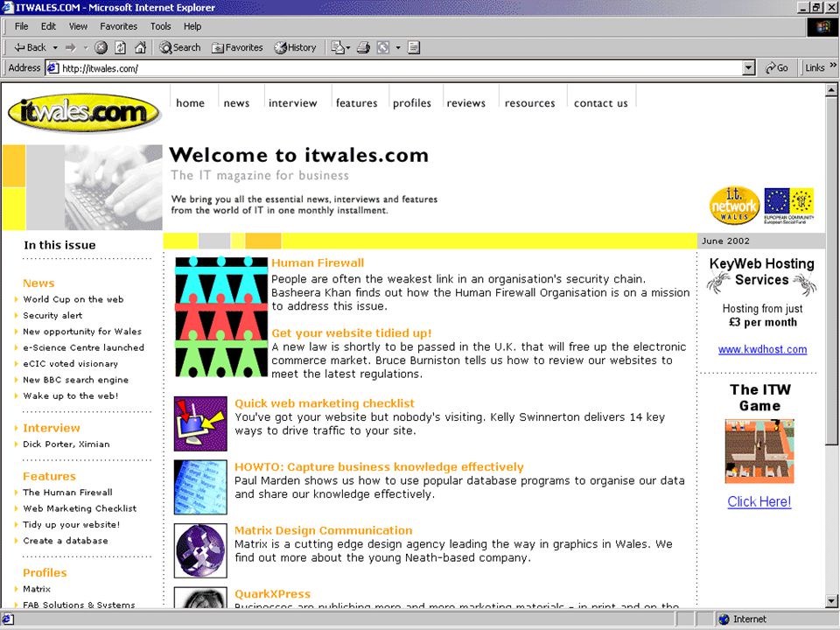This screenshot has height=630, width=840.
Task: Open the Human Firewall article heading
Action: (x=318, y=263)
